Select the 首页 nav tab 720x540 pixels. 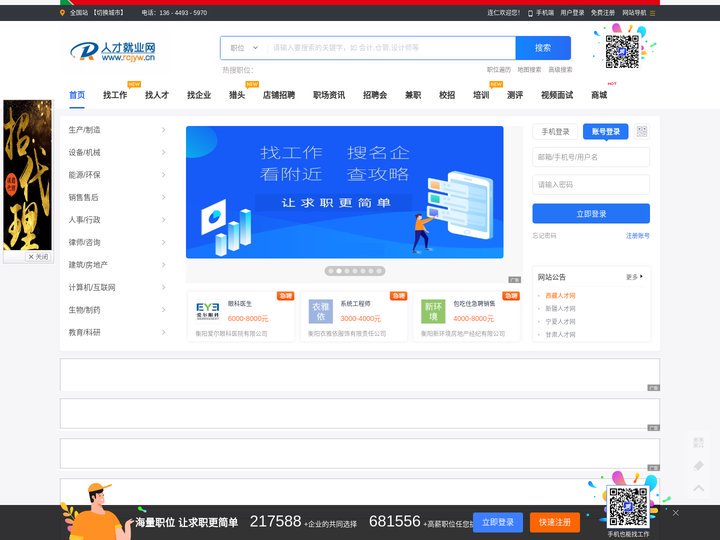77,95
